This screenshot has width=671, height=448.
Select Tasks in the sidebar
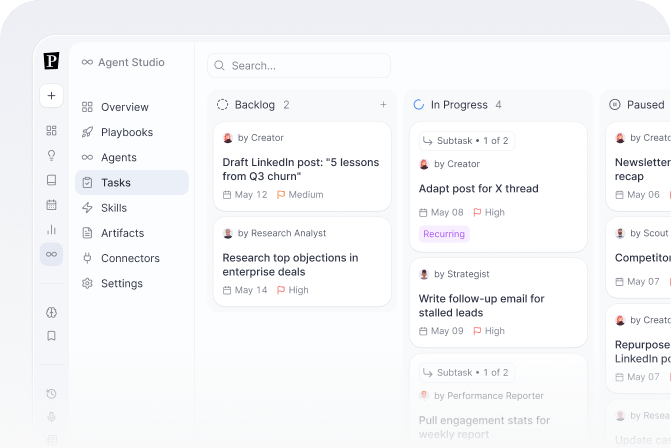pos(132,183)
